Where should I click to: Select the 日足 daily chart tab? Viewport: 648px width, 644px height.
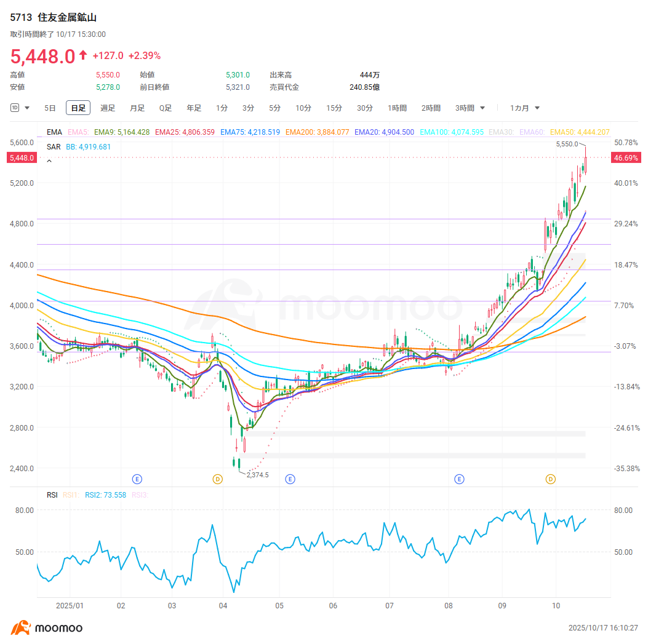point(78,108)
